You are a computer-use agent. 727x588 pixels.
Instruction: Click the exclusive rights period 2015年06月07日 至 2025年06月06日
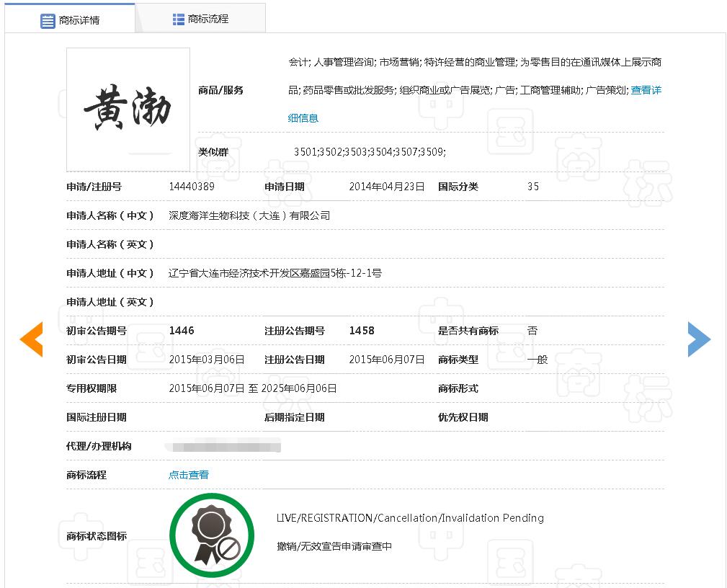253,388
